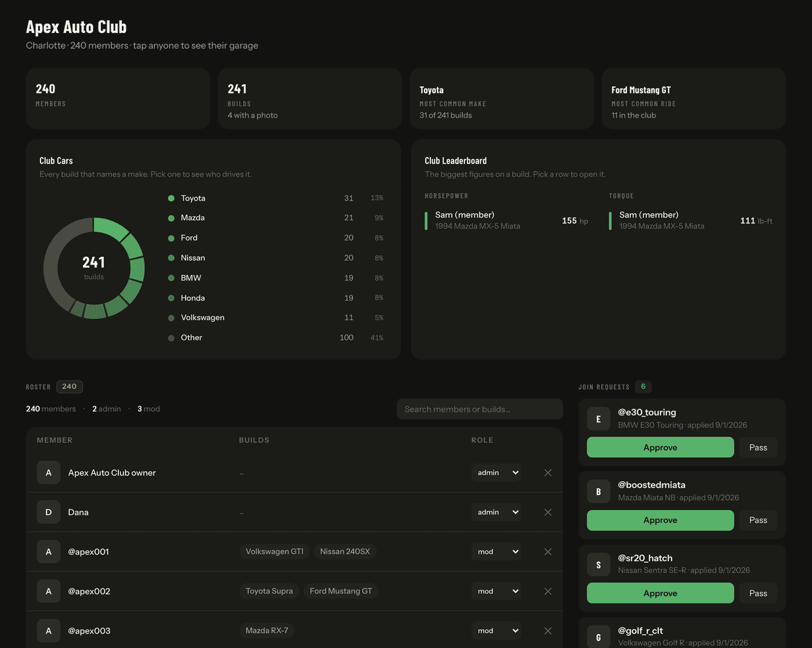Open @apex001's avatar tile
812x648 pixels.
click(49, 551)
